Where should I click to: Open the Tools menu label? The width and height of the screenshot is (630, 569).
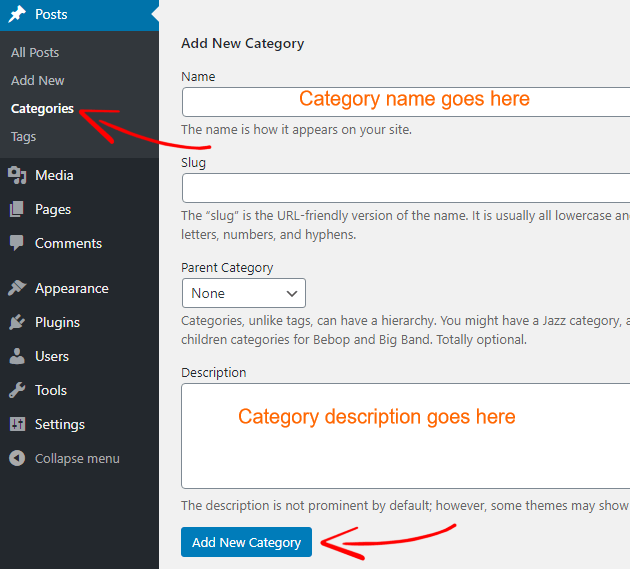coord(51,391)
